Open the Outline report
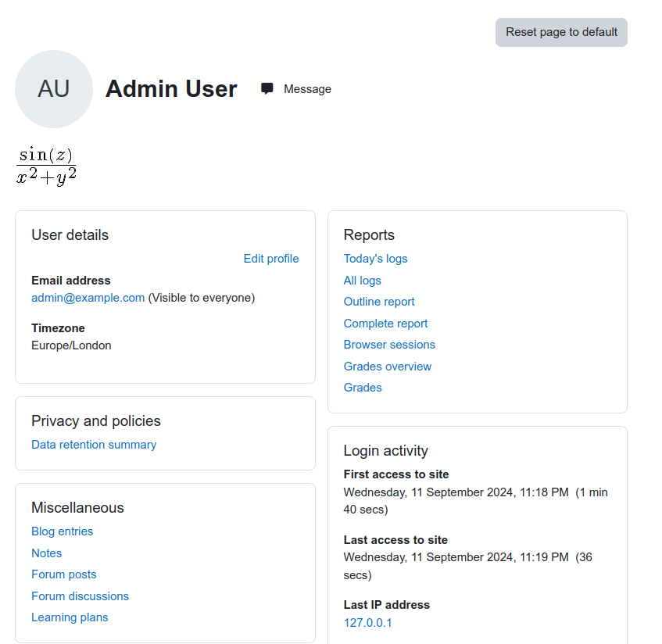 [379, 302]
